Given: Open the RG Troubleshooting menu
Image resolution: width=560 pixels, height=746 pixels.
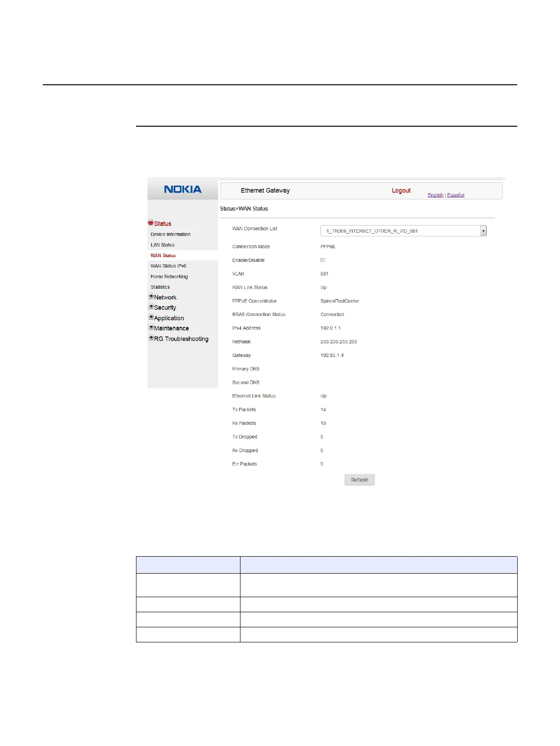Looking at the screenshot, I should 181,339.
